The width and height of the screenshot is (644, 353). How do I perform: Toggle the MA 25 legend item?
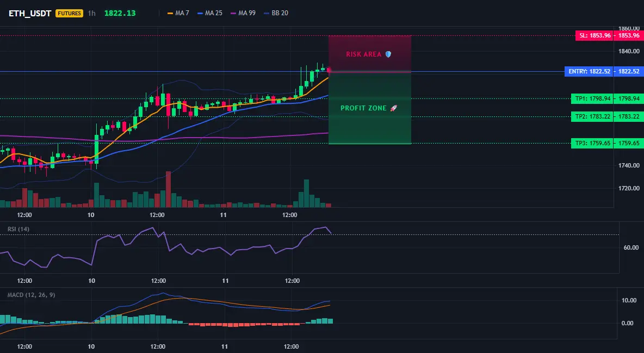[210, 13]
